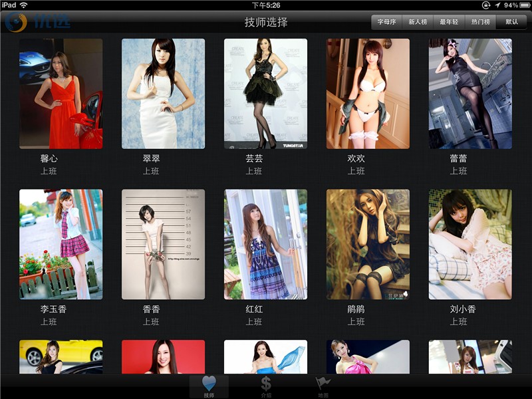Tap the name 鹃鹃
Image resolution: width=532 pixels, height=399 pixels.
point(356,309)
